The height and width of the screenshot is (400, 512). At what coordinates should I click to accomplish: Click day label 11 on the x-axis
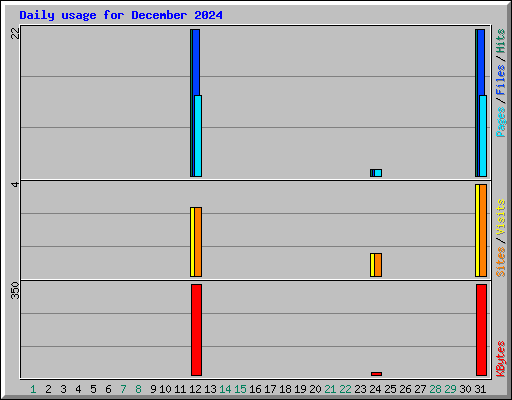point(180,389)
